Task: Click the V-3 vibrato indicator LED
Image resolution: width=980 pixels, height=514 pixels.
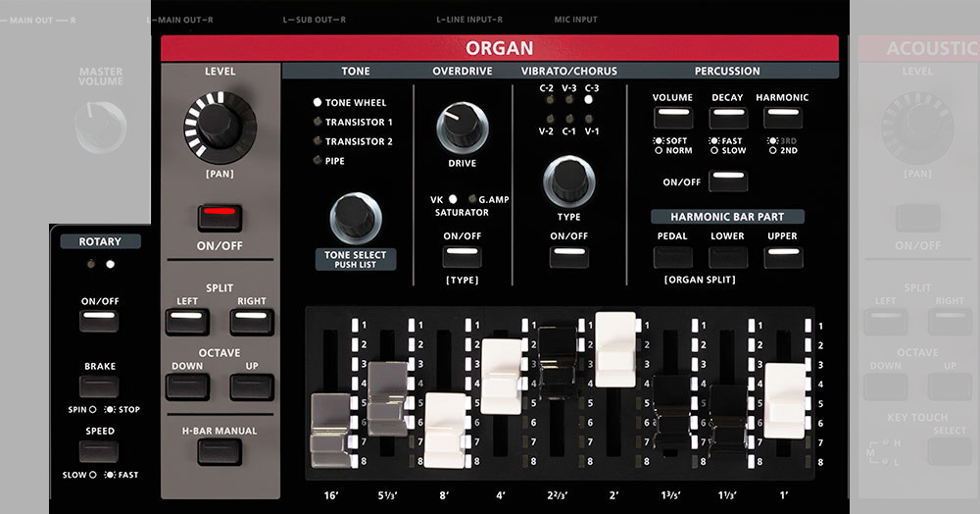Action: 569,99
